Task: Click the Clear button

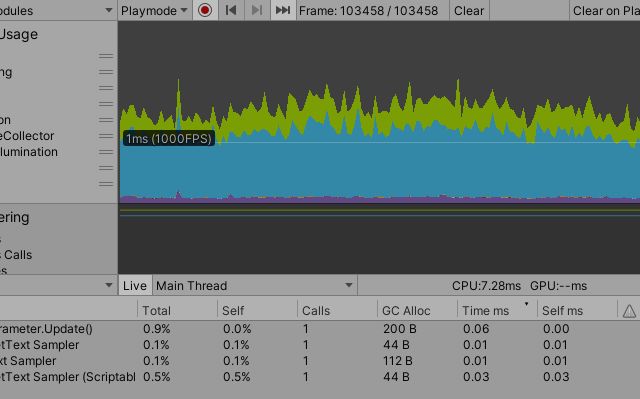Action: 469,10
